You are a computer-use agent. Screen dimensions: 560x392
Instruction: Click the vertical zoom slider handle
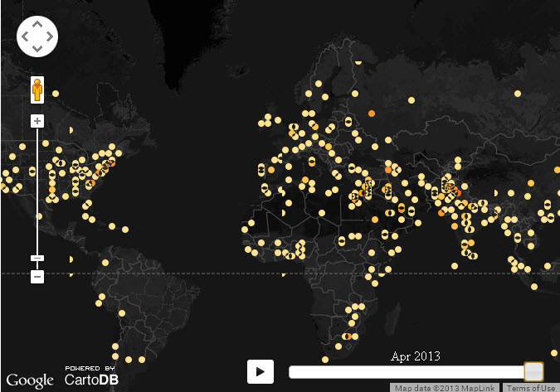click(x=37, y=259)
